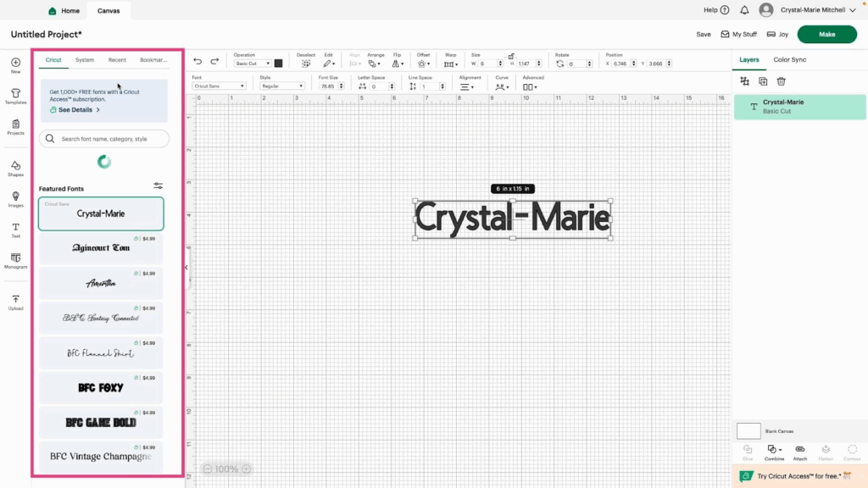The image size is (868, 488).
Task: Click the Undo arrow
Action: tap(198, 61)
